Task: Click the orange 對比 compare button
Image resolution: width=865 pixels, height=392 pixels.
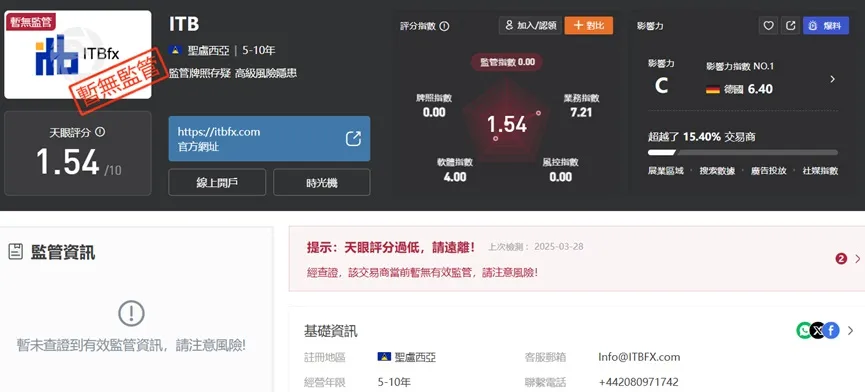Action: (x=589, y=25)
